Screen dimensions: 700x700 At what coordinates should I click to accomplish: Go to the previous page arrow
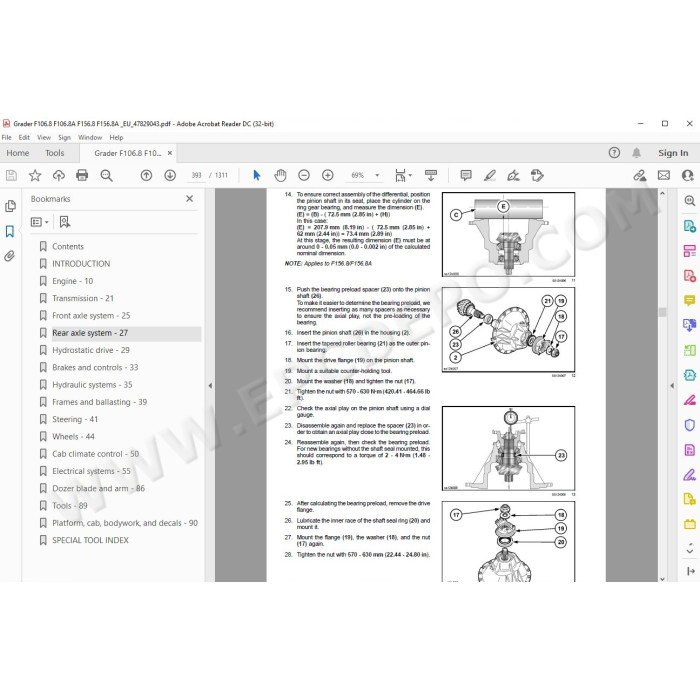tap(146, 175)
